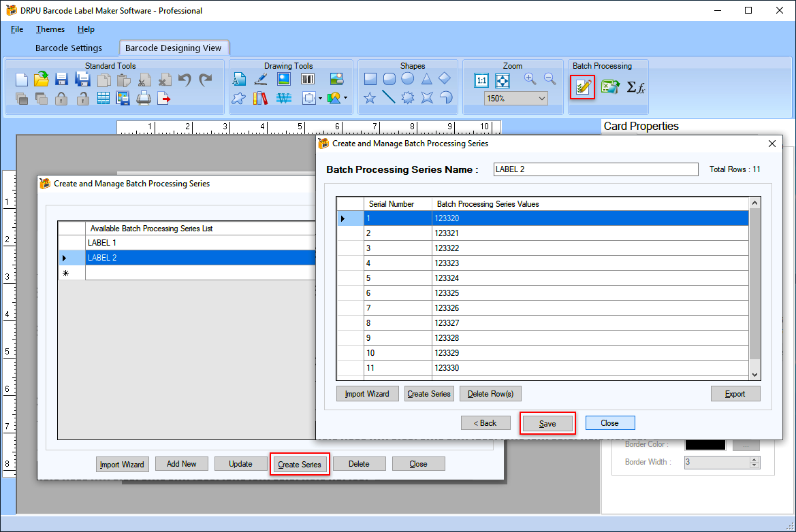796x532 pixels.
Task: Switch to the Barcode Settings tab
Action: point(69,48)
